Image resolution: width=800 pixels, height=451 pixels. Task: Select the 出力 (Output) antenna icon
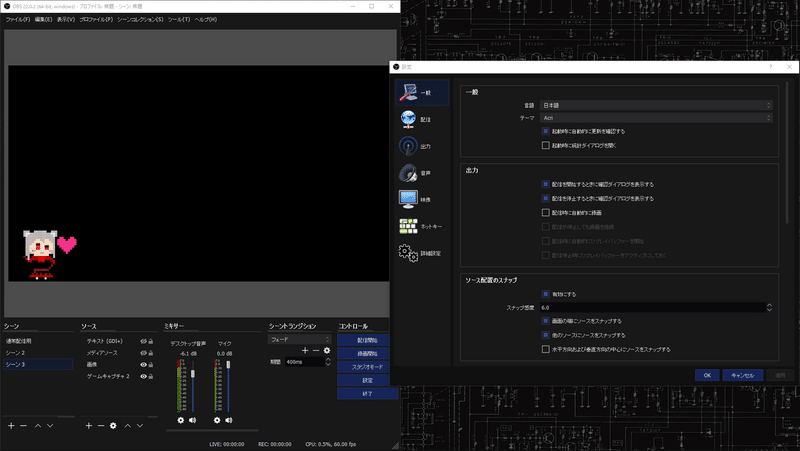pyautogui.click(x=408, y=146)
